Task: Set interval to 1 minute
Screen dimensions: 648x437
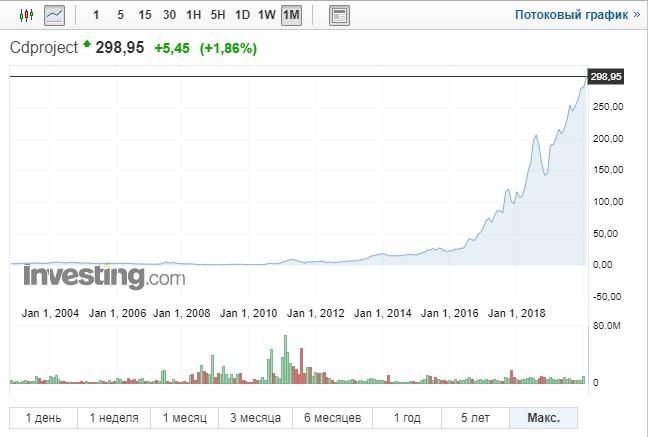Action: click(96, 15)
